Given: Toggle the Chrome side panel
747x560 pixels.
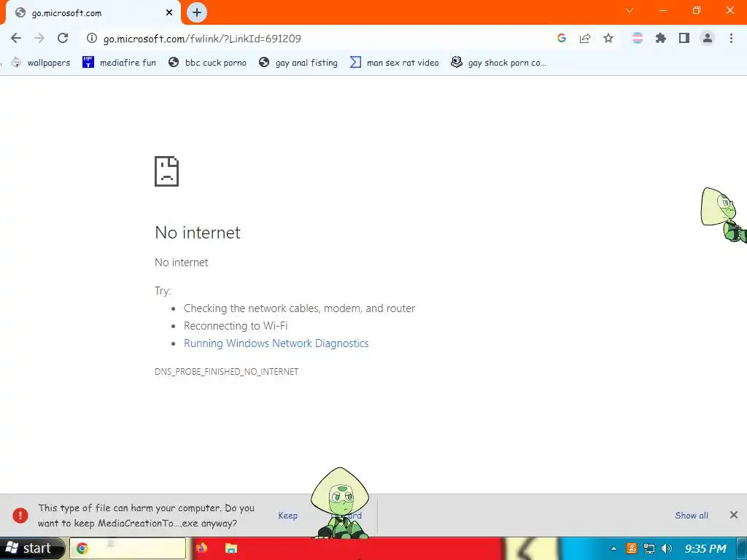Looking at the screenshot, I should point(684,39).
